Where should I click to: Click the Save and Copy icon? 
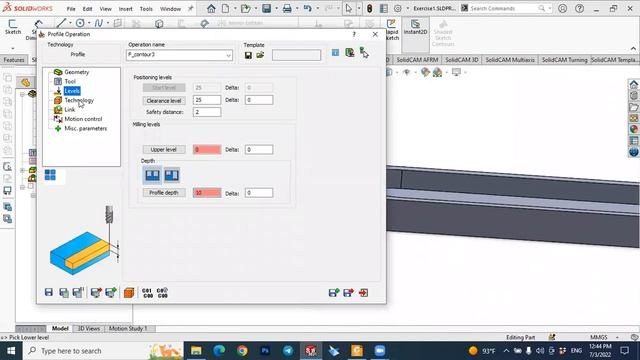coord(64,293)
